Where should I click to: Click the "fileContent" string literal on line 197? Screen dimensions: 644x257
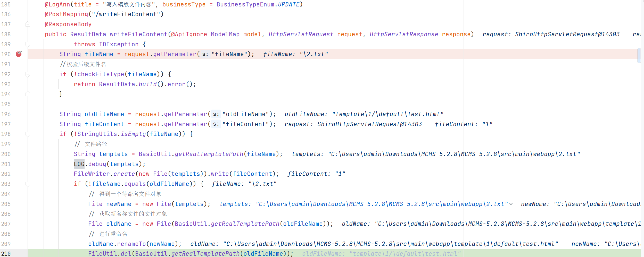pos(246,124)
